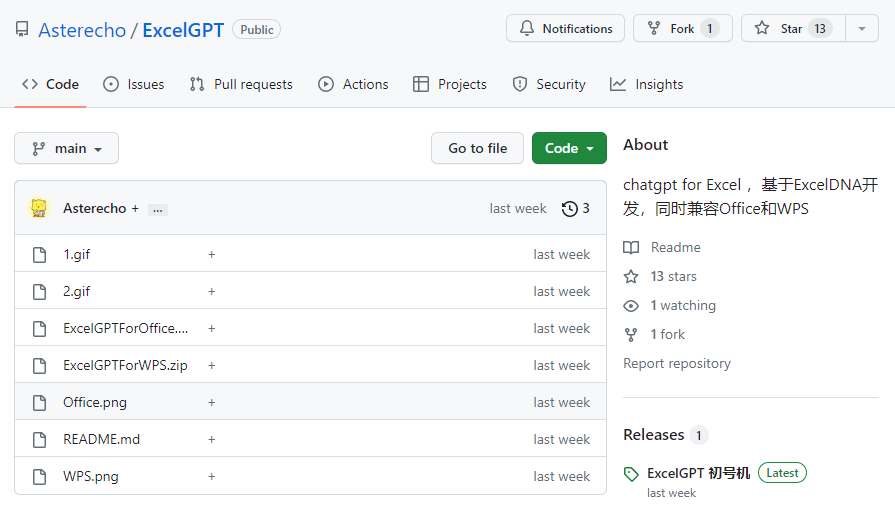The height and width of the screenshot is (508, 895).
Task: Open commit history clock icon
Action: (x=570, y=209)
